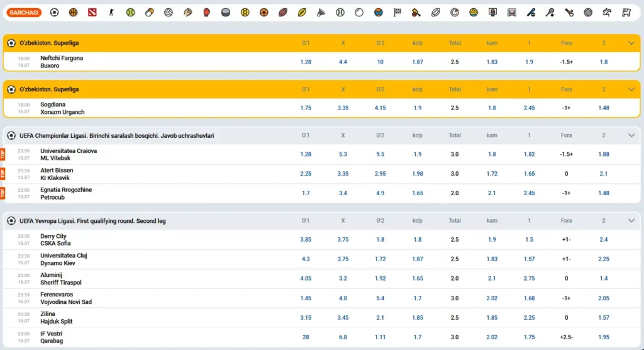Select the baseball ball icon
Image resolution: width=644 pixels, height=350 pixels.
pos(340,13)
